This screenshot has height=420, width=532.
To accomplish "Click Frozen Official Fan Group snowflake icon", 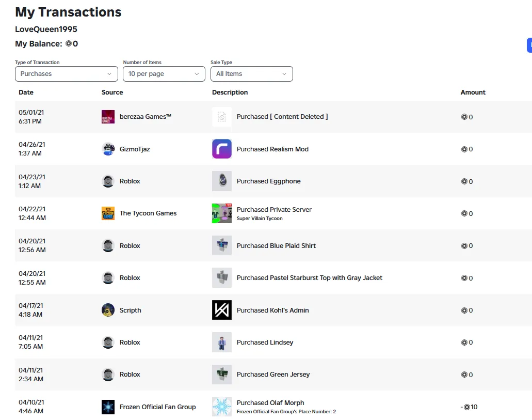I will 108,407.
